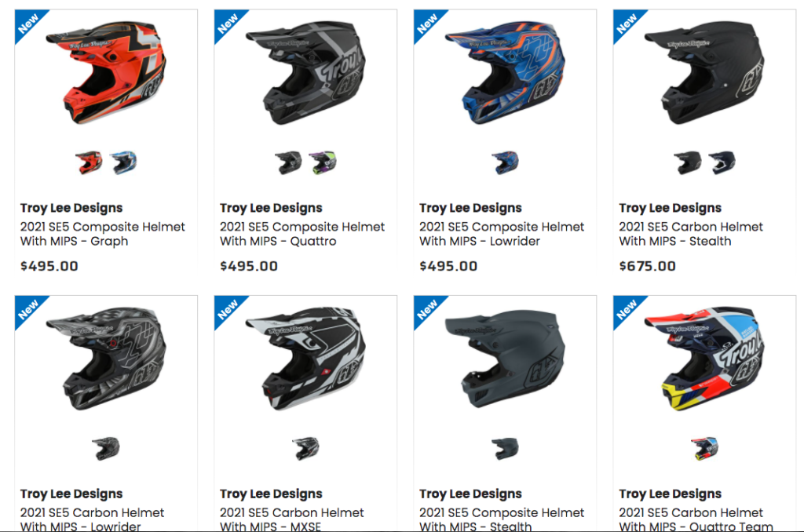Click the blue Lowrider Composite color swatch

pyautogui.click(x=505, y=163)
